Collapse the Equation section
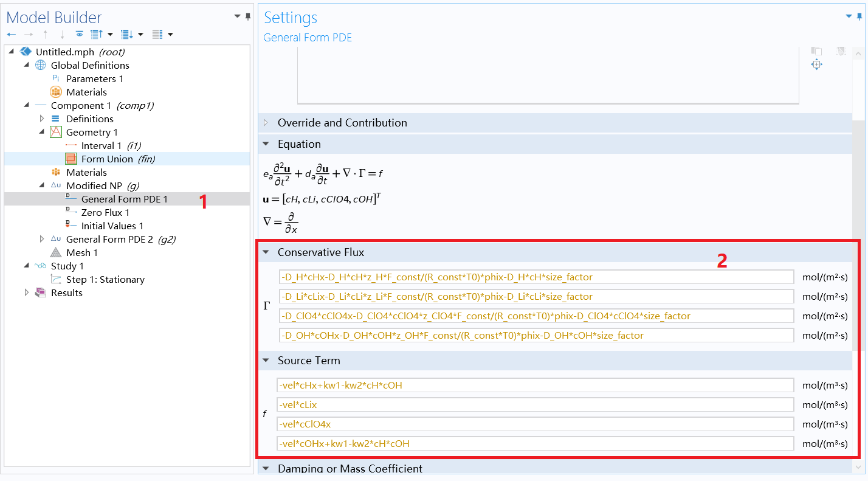The width and height of the screenshot is (868, 481). 266,144
